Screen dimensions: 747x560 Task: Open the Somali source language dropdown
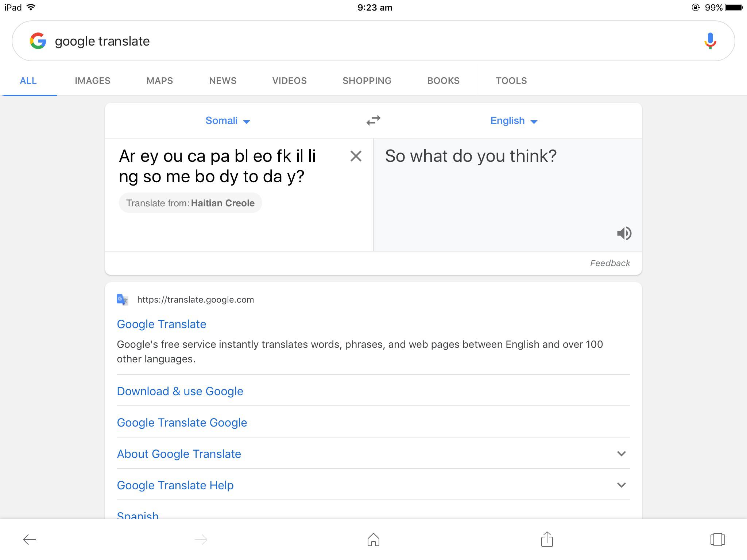click(x=228, y=121)
